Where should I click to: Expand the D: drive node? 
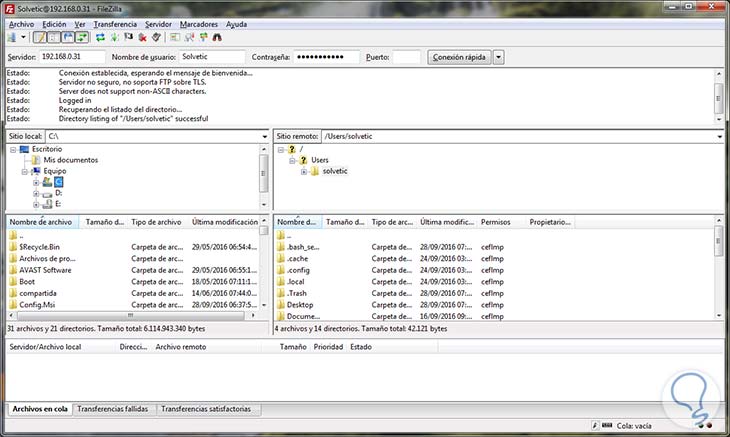[x=36, y=193]
